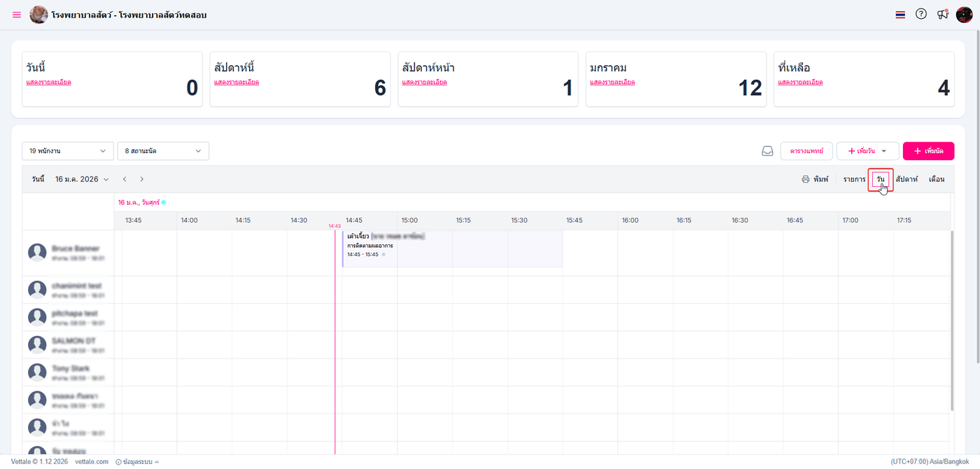Click pitchapa test's avatar icon
This screenshot has width=980, height=469.
coord(37,317)
